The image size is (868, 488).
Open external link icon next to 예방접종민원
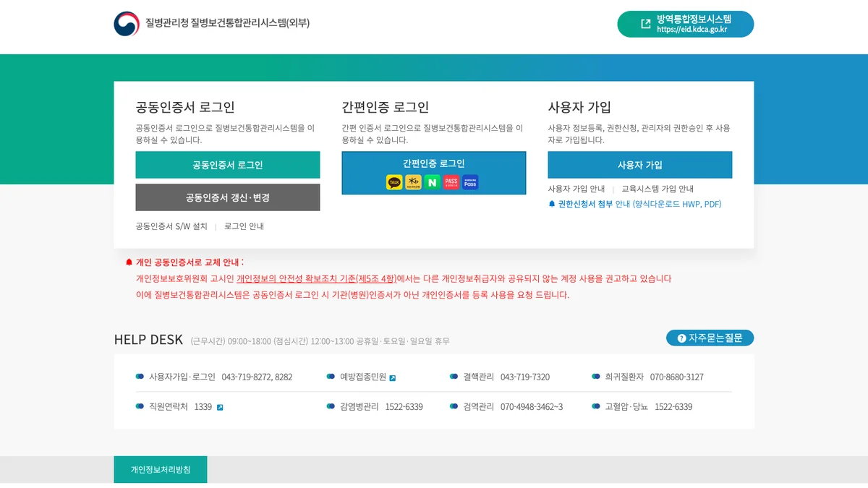(x=393, y=377)
